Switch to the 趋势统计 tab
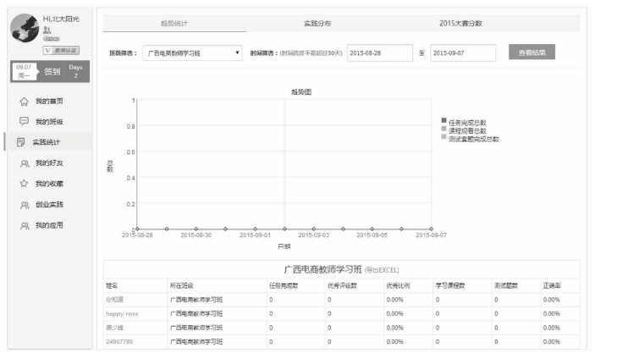 [x=174, y=23]
